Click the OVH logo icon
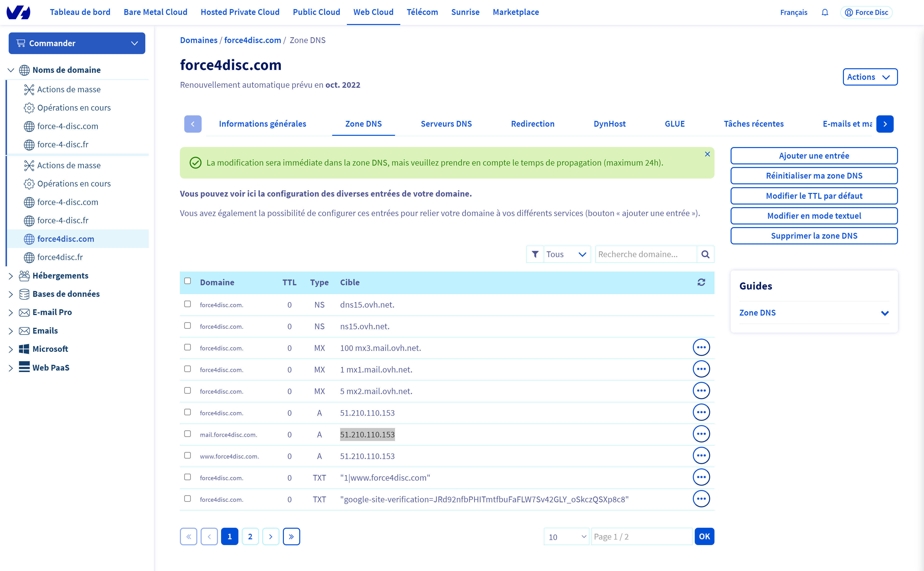The width and height of the screenshot is (924, 571). (x=18, y=12)
